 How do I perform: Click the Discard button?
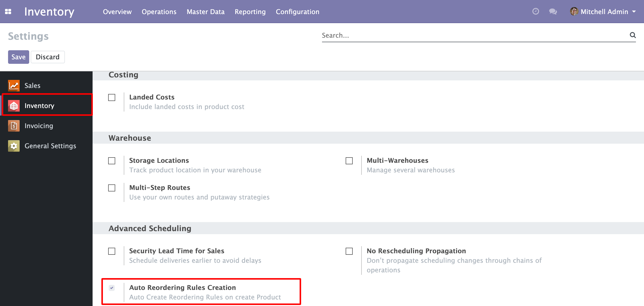pos(48,57)
